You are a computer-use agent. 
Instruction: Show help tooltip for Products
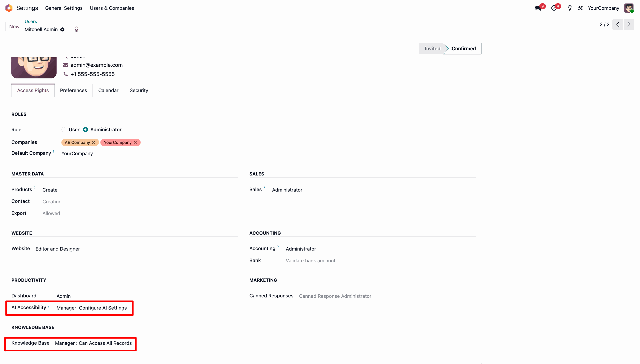[x=34, y=188]
